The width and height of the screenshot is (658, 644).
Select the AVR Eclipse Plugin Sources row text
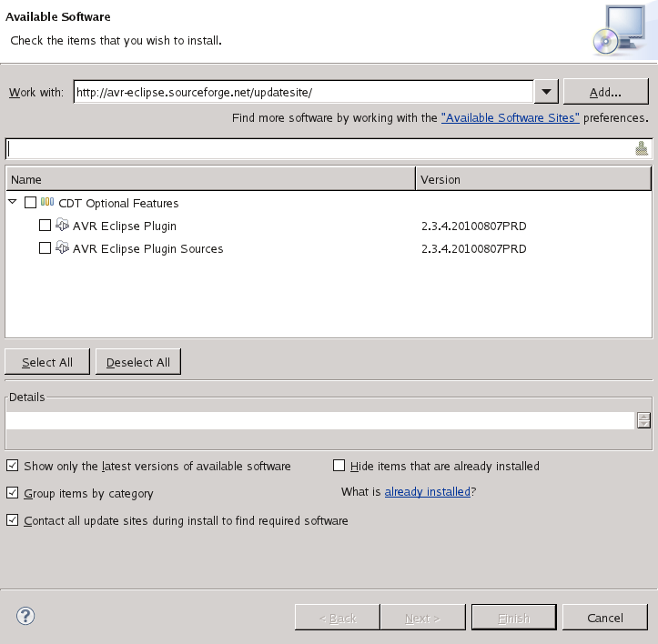click(147, 249)
